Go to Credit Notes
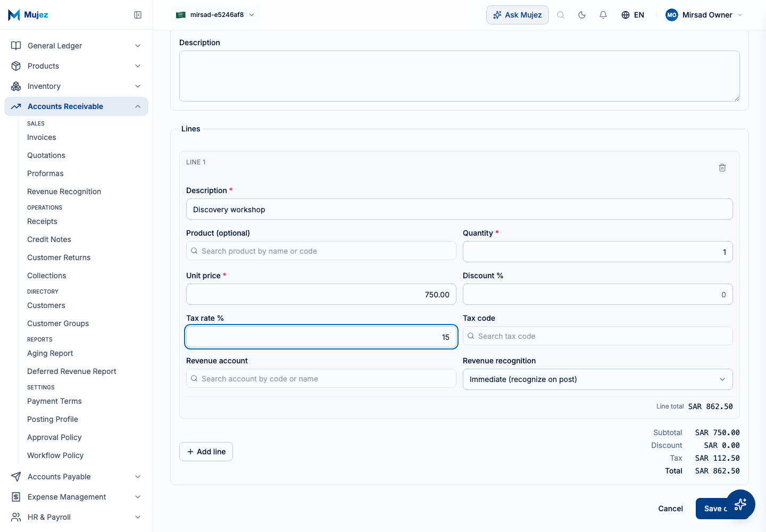Image resolution: width=766 pixels, height=532 pixels. (x=49, y=239)
